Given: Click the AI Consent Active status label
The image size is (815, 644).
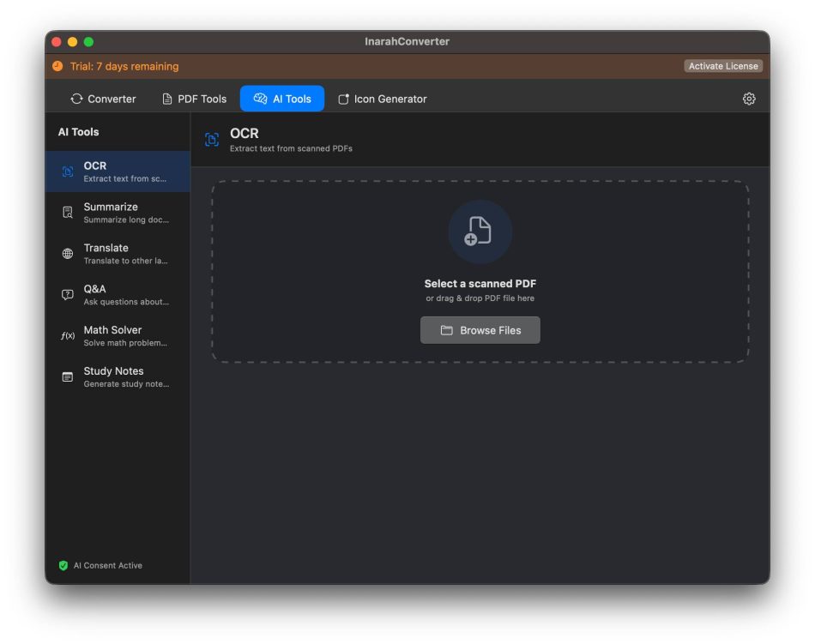Looking at the screenshot, I should tap(108, 566).
